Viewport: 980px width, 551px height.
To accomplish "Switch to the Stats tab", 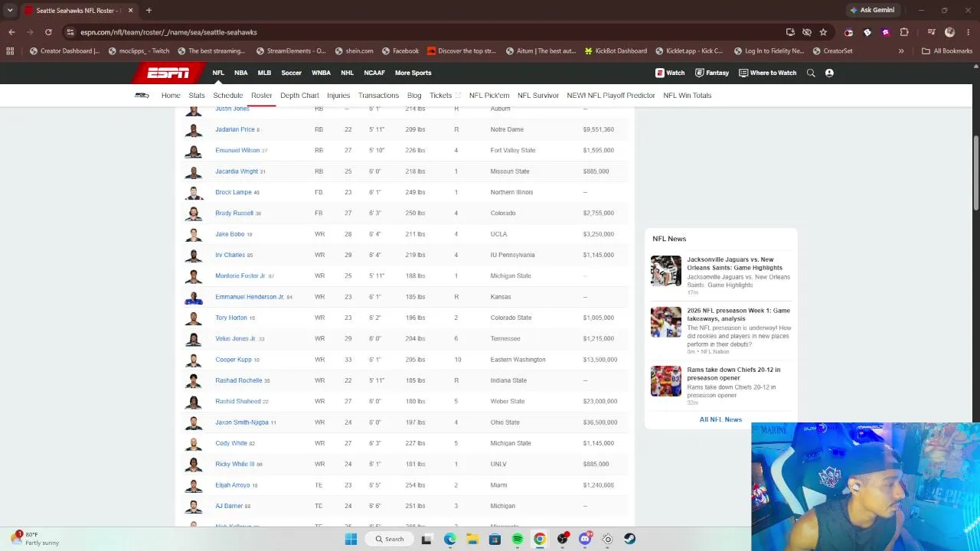I will coord(197,96).
